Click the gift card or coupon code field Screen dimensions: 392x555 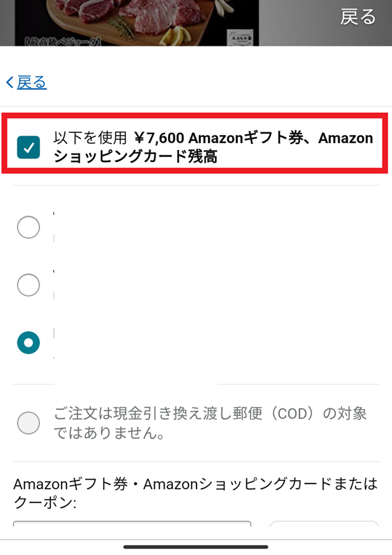pos(132,524)
